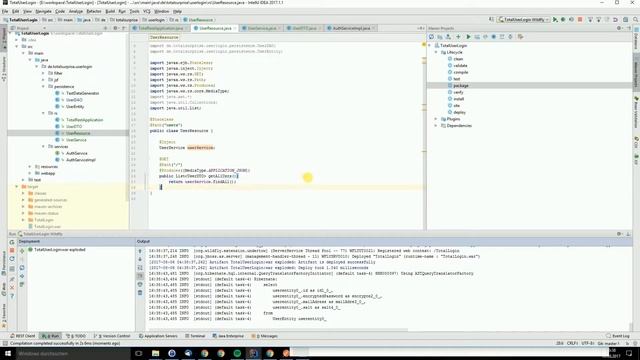Click the java breadcrumb in navigation bar

(84, 20)
